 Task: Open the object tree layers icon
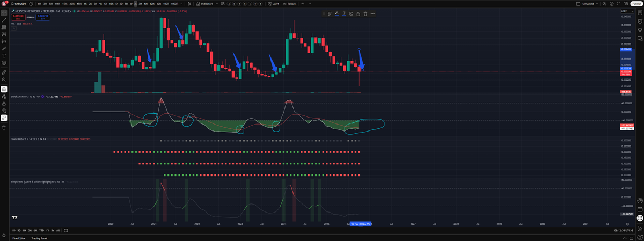click(x=640, y=30)
